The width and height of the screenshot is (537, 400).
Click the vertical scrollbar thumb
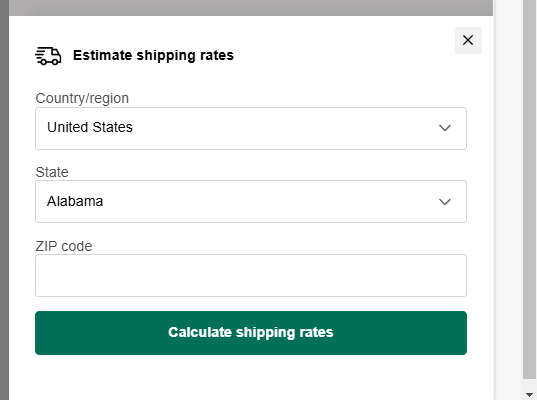coord(529,188)
